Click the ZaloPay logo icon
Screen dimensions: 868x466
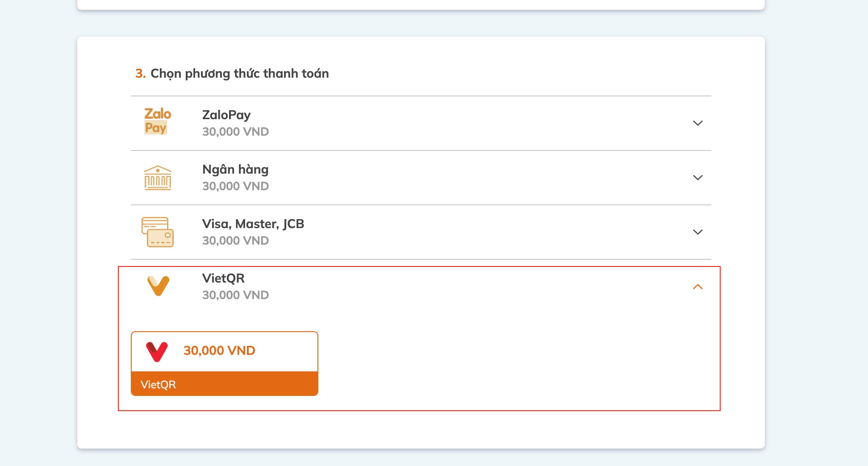point(158,121)
